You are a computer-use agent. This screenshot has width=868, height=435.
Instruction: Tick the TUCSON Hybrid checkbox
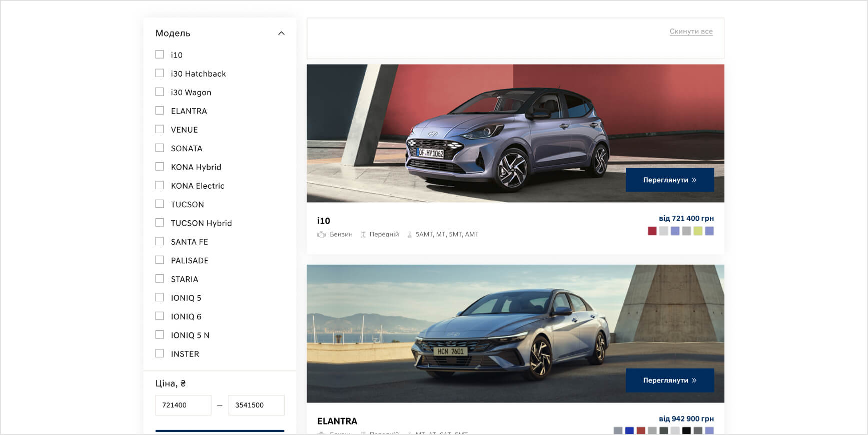(160, 223)
